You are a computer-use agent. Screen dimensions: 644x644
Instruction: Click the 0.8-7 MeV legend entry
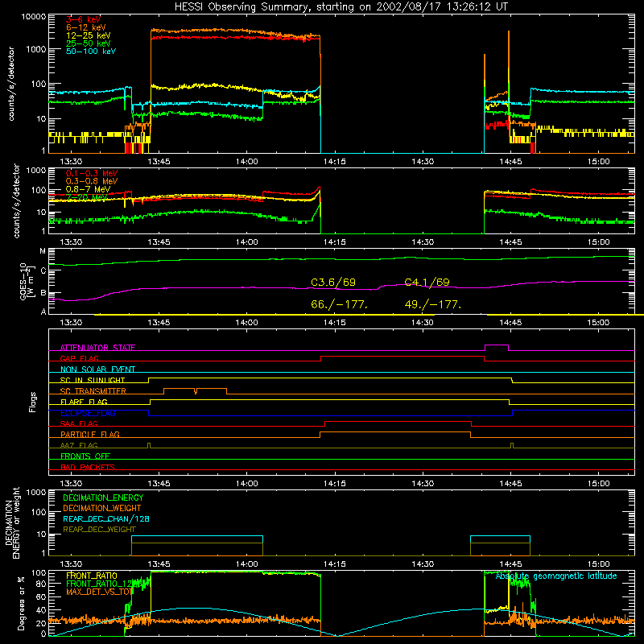(88, 189)
